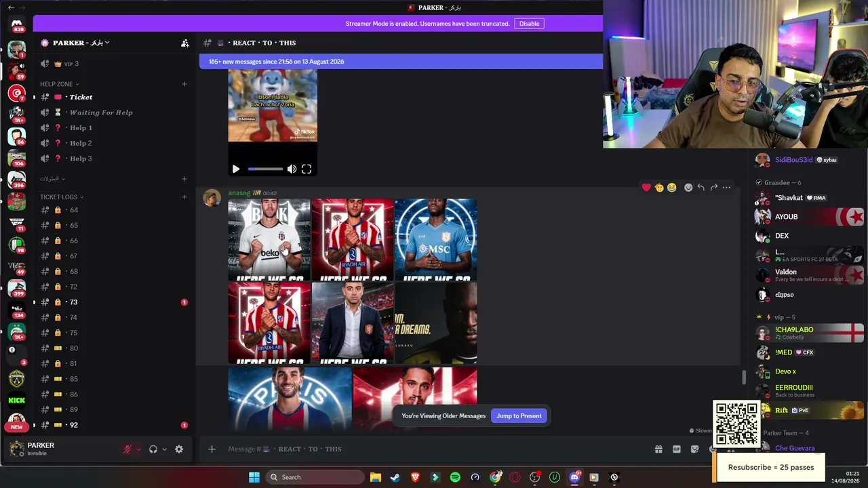This screenshot has width=868, height=488.
Task: Open Brave browser from the taskbar
Action: pos(415,477)
